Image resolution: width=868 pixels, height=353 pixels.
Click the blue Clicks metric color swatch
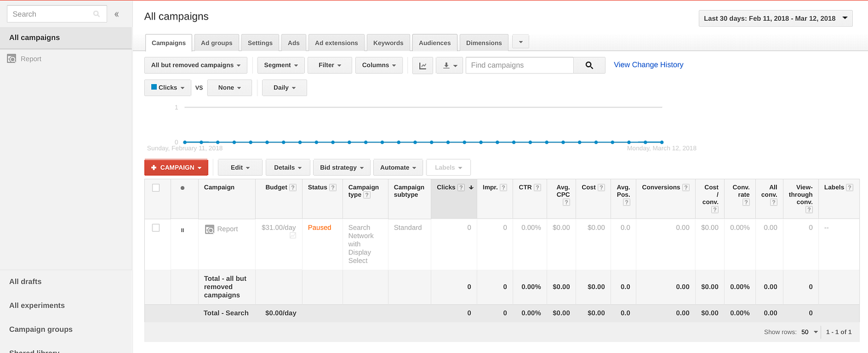(154, 87)
